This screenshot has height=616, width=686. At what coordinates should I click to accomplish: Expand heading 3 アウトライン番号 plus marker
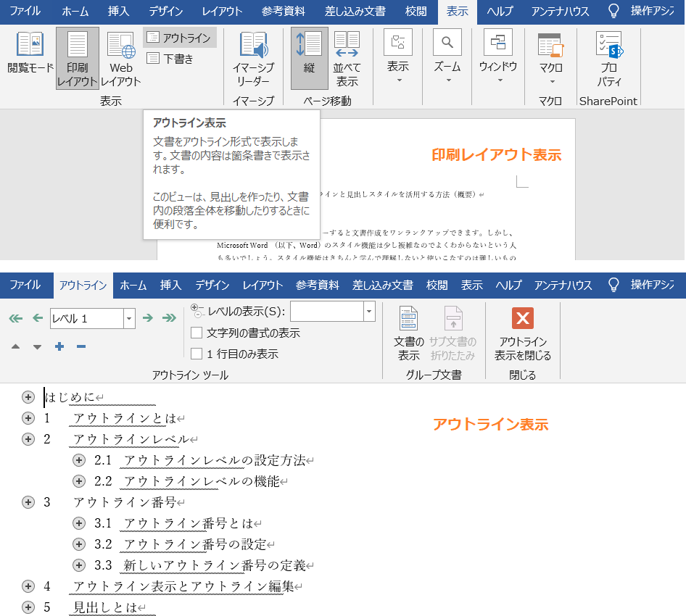(x=28, y=502)
